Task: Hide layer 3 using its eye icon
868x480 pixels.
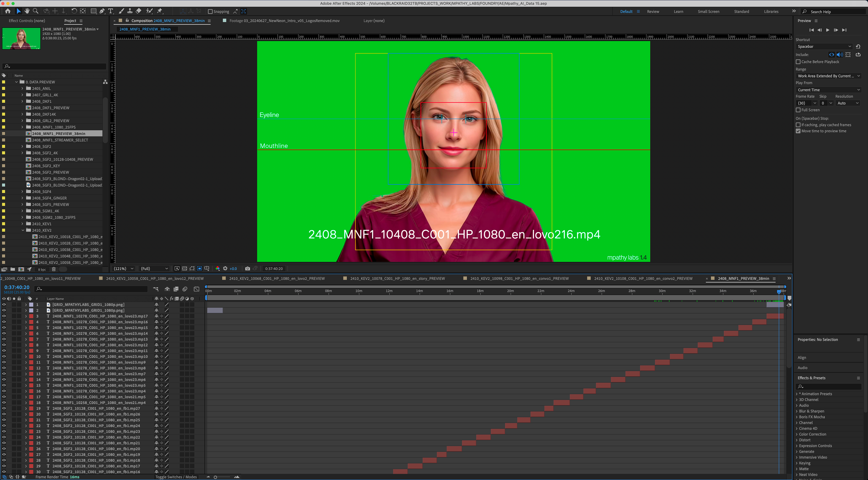Action: pos(4,316)
